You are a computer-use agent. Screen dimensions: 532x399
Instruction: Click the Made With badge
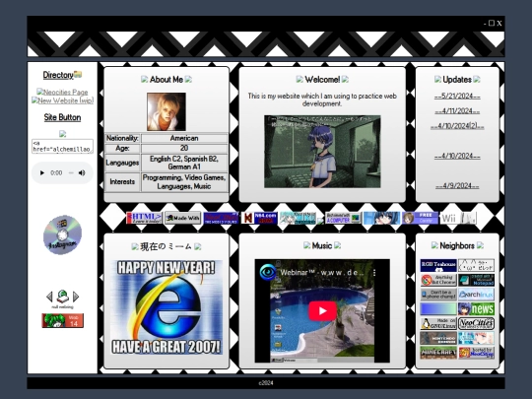183,218
